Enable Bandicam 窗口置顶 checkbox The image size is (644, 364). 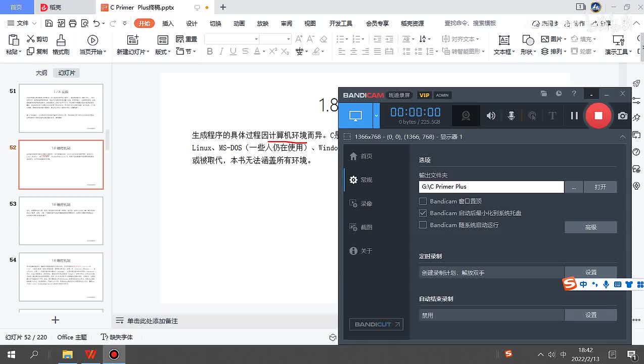coord(423,201)
